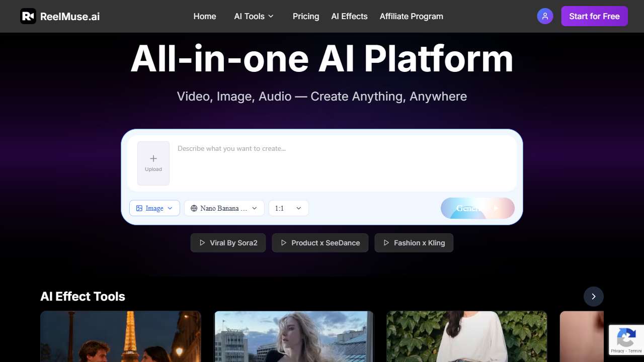Click the play icon on Fashion x Kling

coord(387,242)
